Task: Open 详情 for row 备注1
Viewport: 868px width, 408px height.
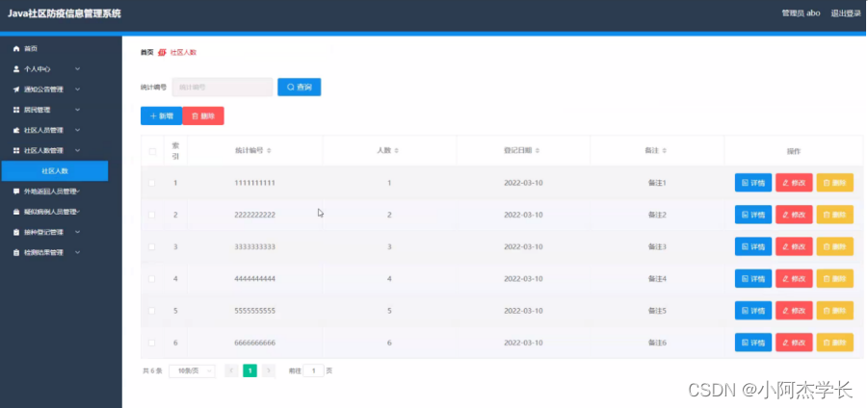Action: coord(752,183)
